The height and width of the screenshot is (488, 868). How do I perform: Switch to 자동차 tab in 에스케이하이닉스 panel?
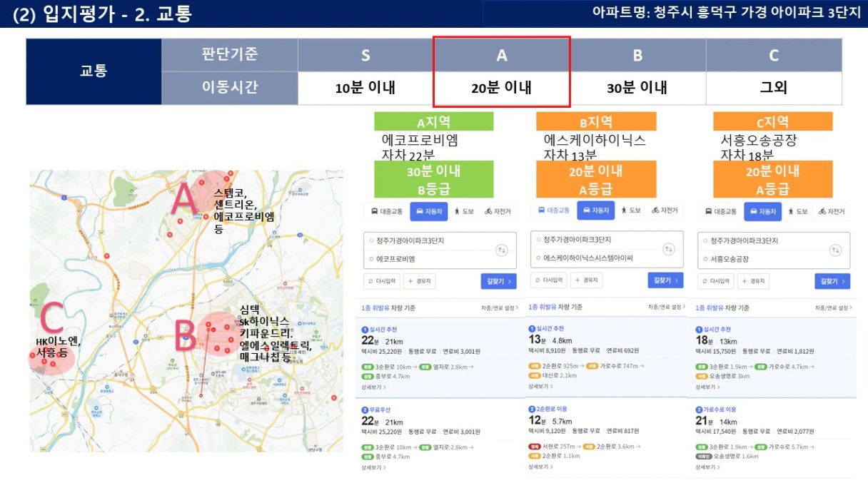coord(595,210)
